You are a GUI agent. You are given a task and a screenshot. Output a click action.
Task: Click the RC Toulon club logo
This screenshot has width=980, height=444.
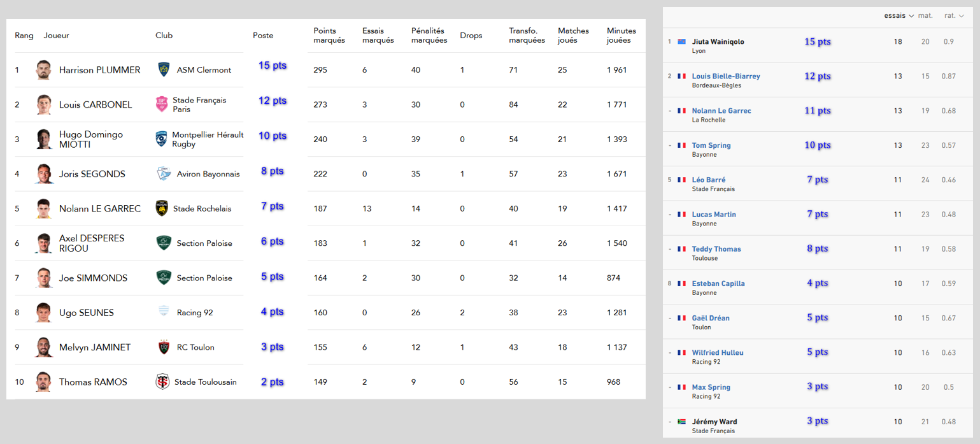(x=164, y=347)
